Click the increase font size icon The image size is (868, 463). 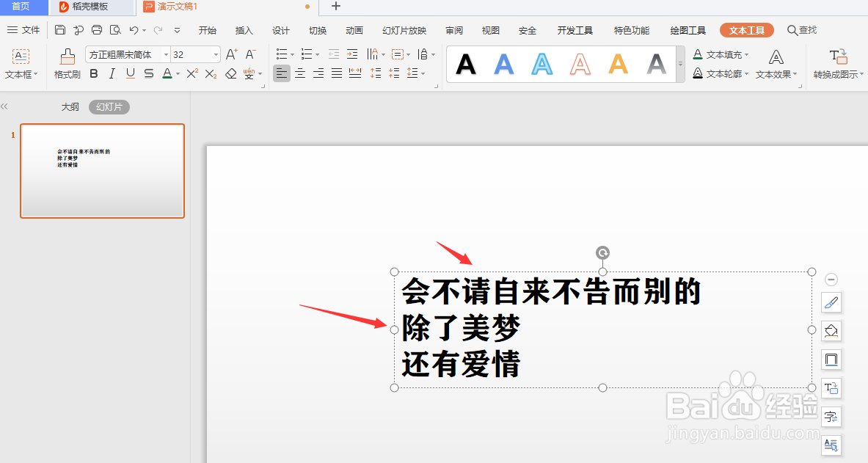tap(230, 53)
